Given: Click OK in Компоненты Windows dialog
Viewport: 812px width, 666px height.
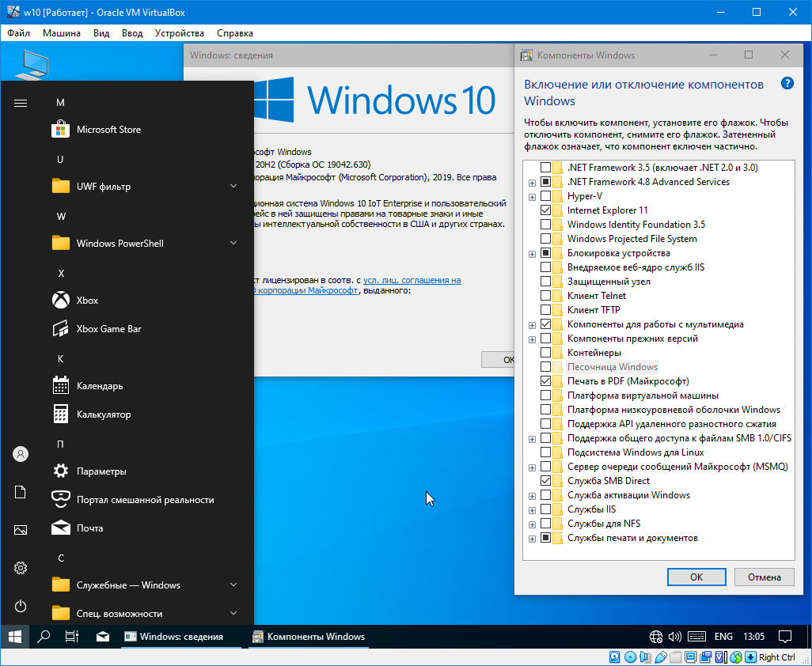Looking at the screenshot, I should [x=696, y=577].
